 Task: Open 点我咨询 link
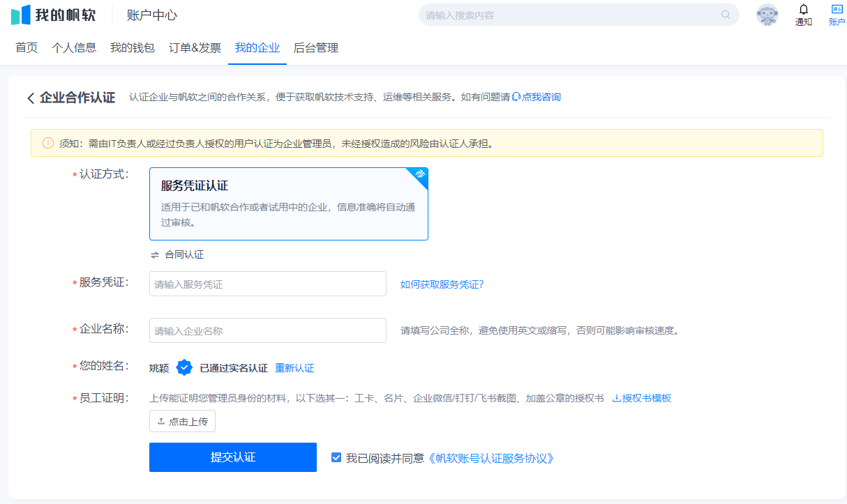coord(541,97)
